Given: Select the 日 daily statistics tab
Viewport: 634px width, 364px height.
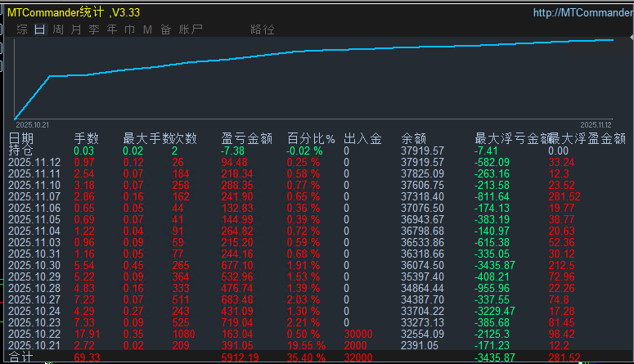Looking at the screenshot, I should point(39,29).
